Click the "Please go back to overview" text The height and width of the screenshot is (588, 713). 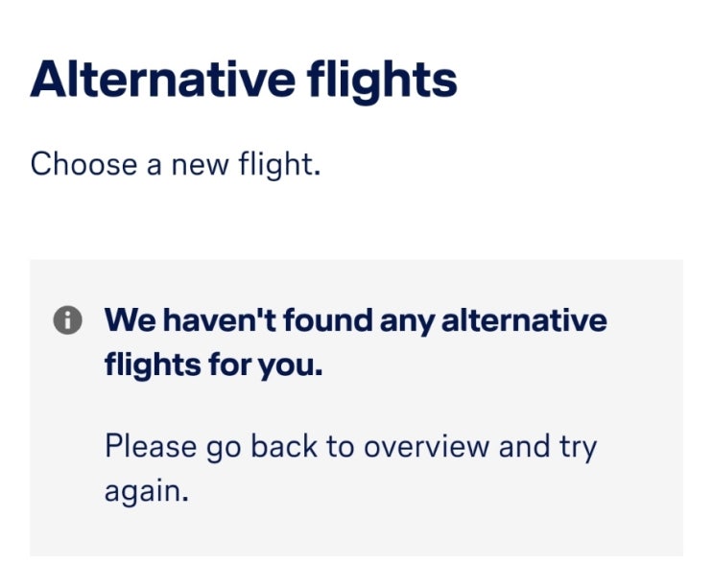click(350, 447)
